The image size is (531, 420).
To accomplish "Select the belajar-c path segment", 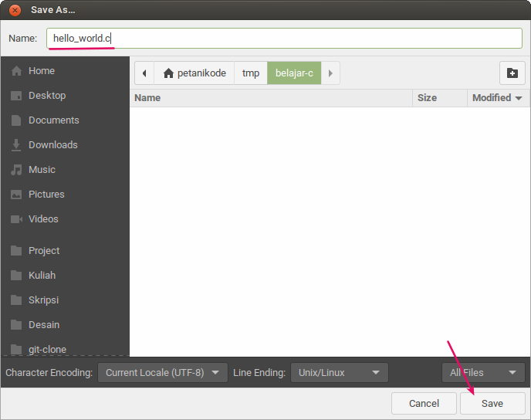I will 294,73.
